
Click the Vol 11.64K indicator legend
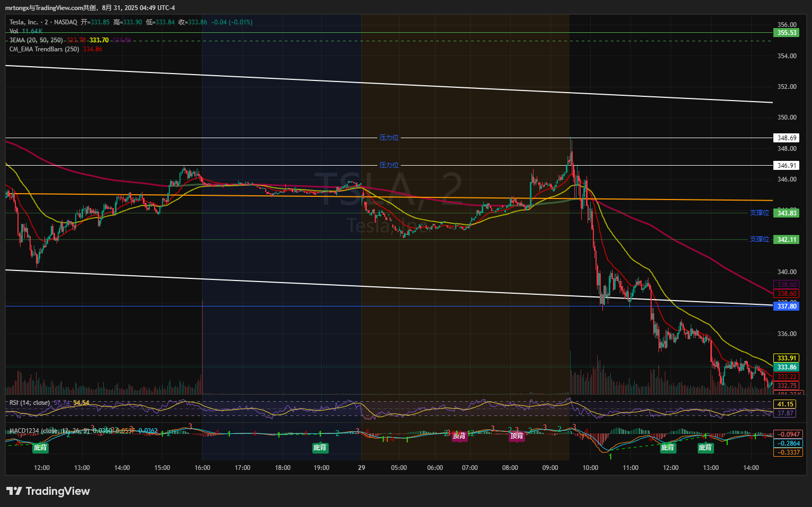[26, 31]
